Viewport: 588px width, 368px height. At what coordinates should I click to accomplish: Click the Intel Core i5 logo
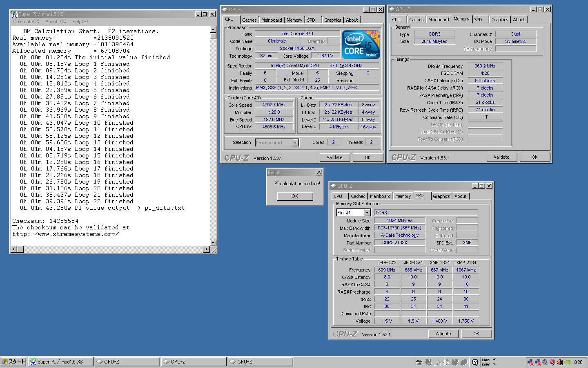click(x=361, y=44)
